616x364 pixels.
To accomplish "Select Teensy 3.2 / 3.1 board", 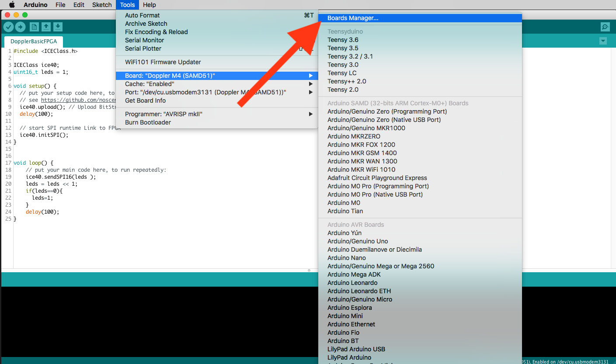I will click(420, 56).
